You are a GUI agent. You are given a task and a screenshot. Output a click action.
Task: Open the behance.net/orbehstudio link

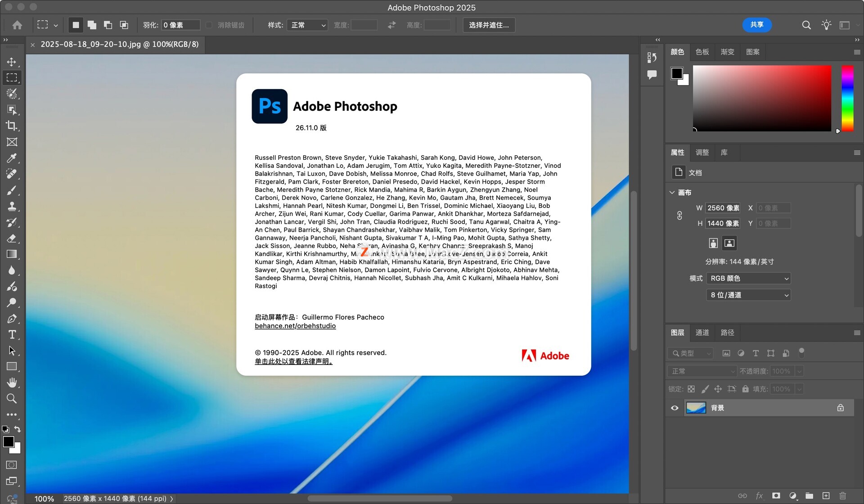click(x=295, y=326)
